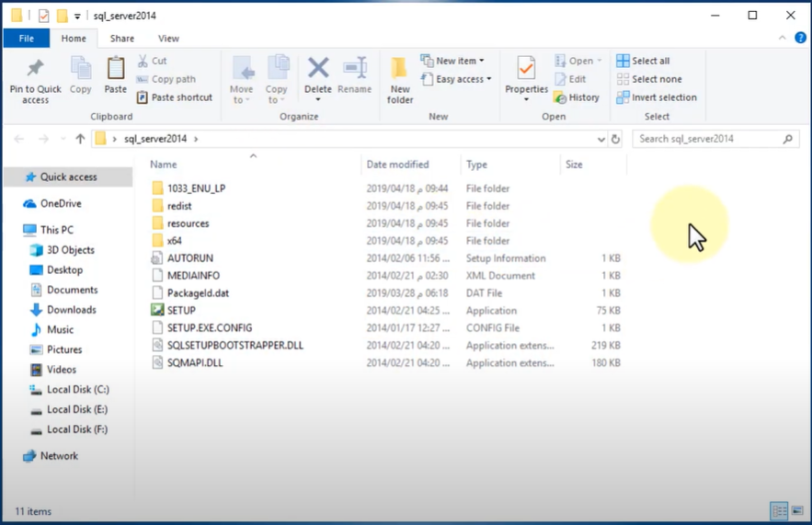Collapse the ribbon with chevron
812x525 pixels.
(x=782, y=38)
